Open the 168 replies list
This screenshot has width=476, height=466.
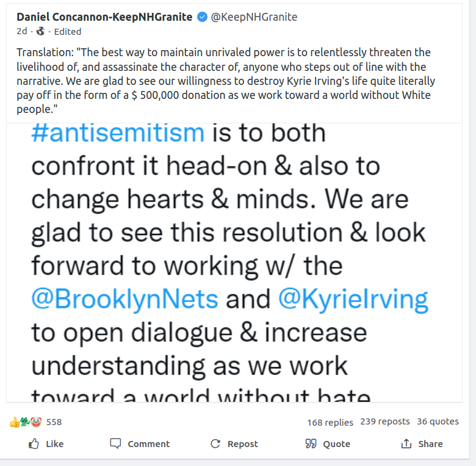point(330,422)
